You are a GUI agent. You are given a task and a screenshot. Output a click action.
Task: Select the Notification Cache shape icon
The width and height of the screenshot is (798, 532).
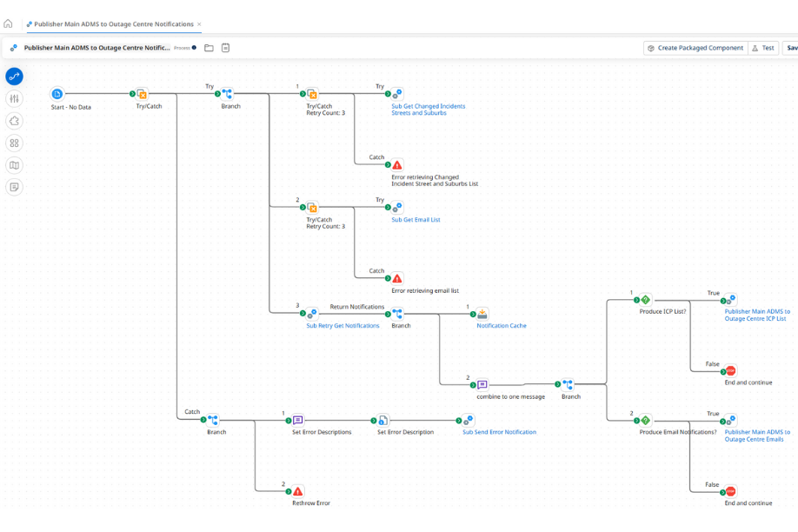(x=482, y=314)
